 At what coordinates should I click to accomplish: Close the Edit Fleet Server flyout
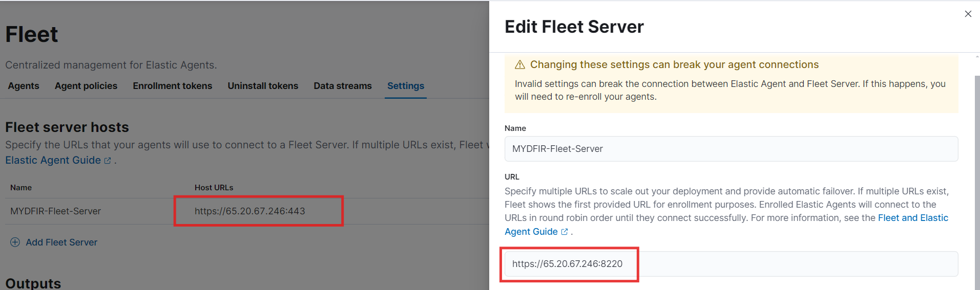pyautogui.click(x=968, y=14)
